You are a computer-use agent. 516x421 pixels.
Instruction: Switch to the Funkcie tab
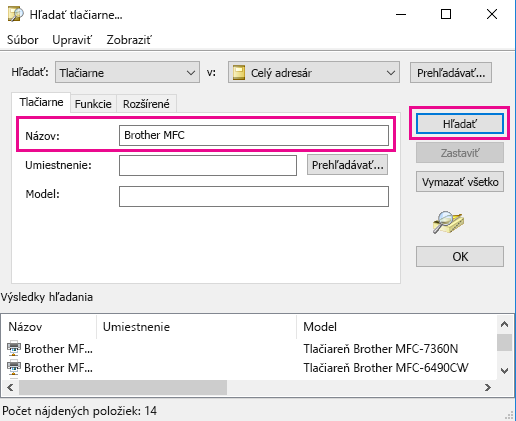93,104
